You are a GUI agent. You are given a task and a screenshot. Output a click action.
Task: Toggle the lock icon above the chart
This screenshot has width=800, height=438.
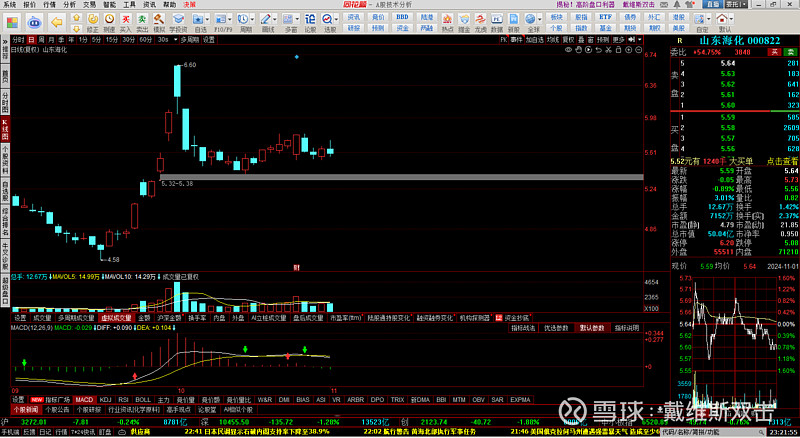tap(618, 50)
